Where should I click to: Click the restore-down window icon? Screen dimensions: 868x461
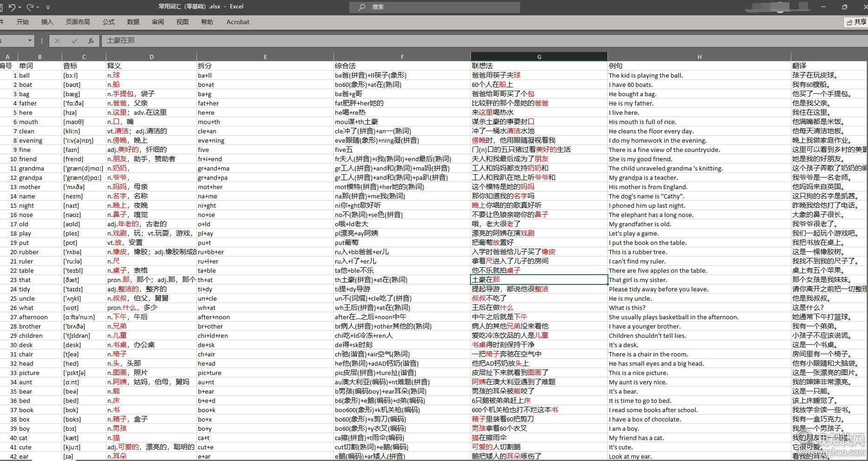tap(844, 7)
